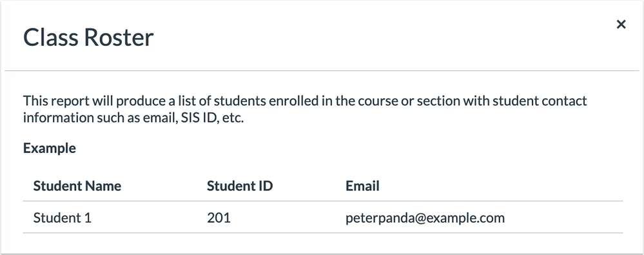Click the line separating table header from row
The image size is (644, 255).
(323, 201)
